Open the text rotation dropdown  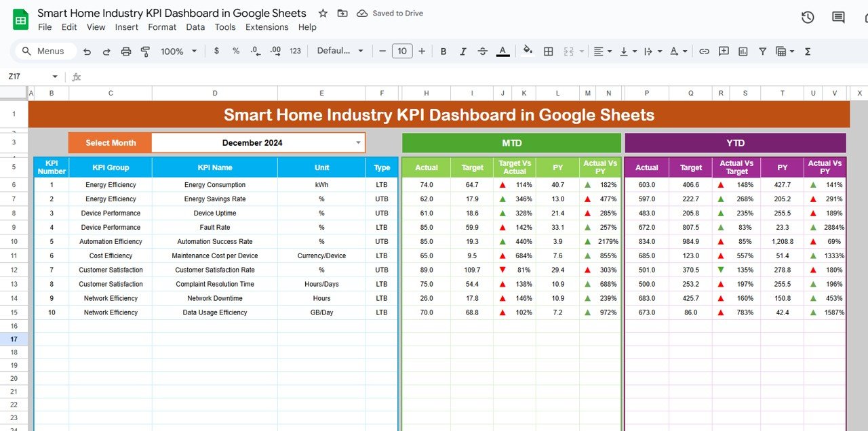pos(678,52)
